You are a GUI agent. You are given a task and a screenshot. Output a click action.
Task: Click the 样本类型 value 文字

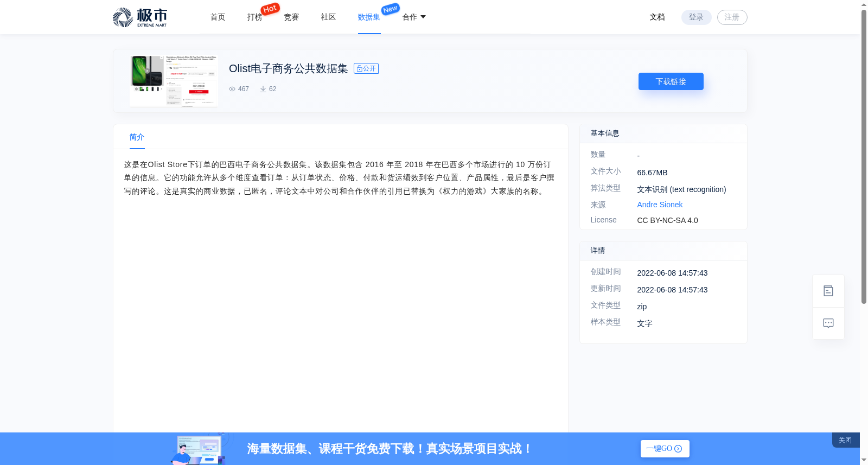pos(644,323)
